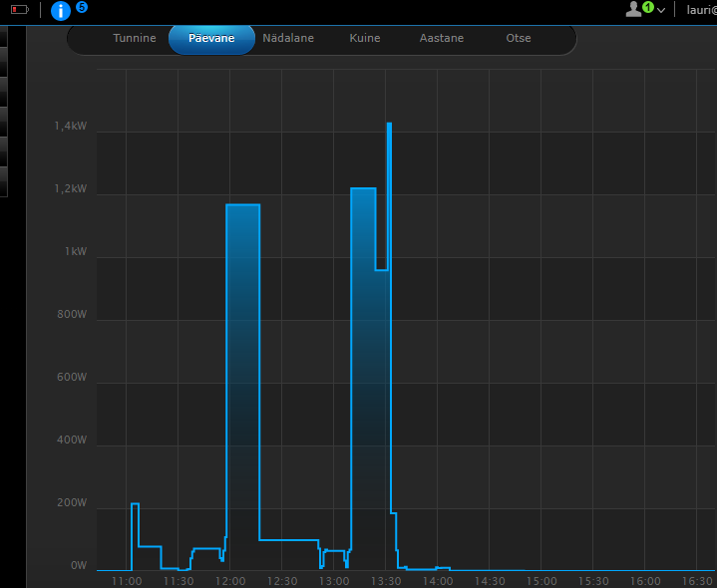717x588 pixels.
Task: Click the user profile silhouette icon
Action: pos(633,9)
